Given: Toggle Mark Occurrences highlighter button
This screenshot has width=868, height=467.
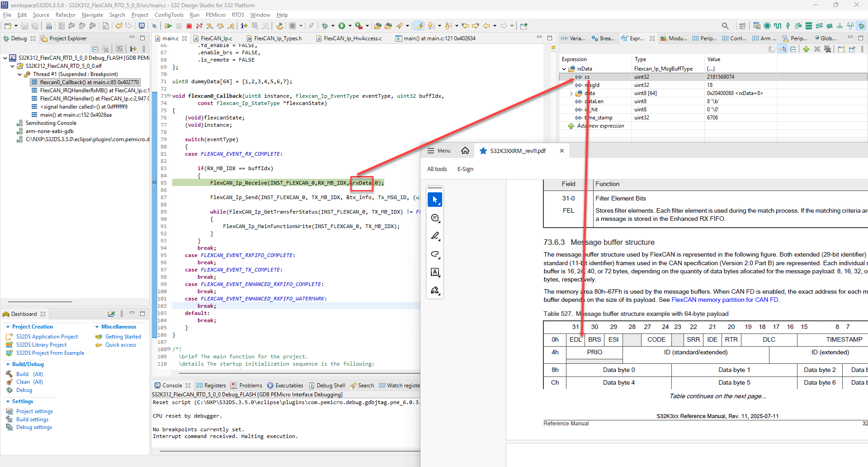Looking at the screenshot, I should 419,26.
